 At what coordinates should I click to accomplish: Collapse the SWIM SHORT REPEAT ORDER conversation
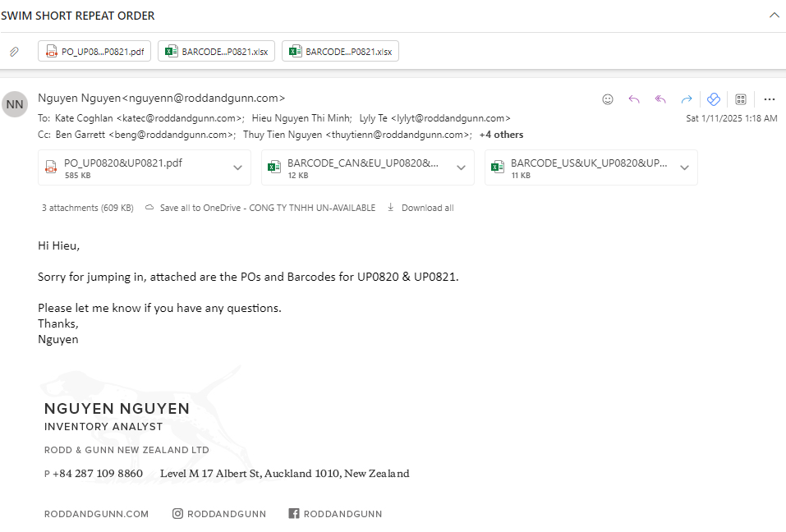click(x=774, y=15)
